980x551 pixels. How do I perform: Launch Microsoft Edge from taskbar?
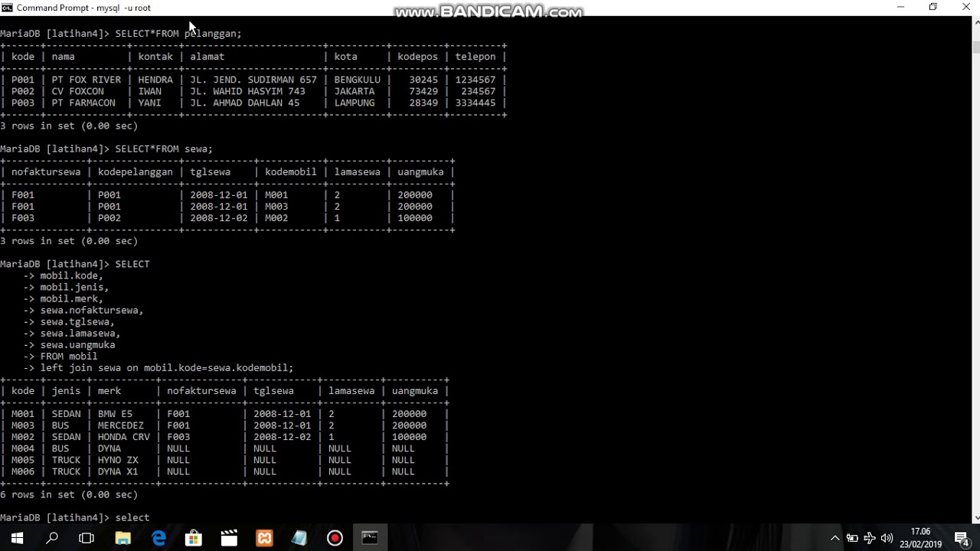click(158, 538)
